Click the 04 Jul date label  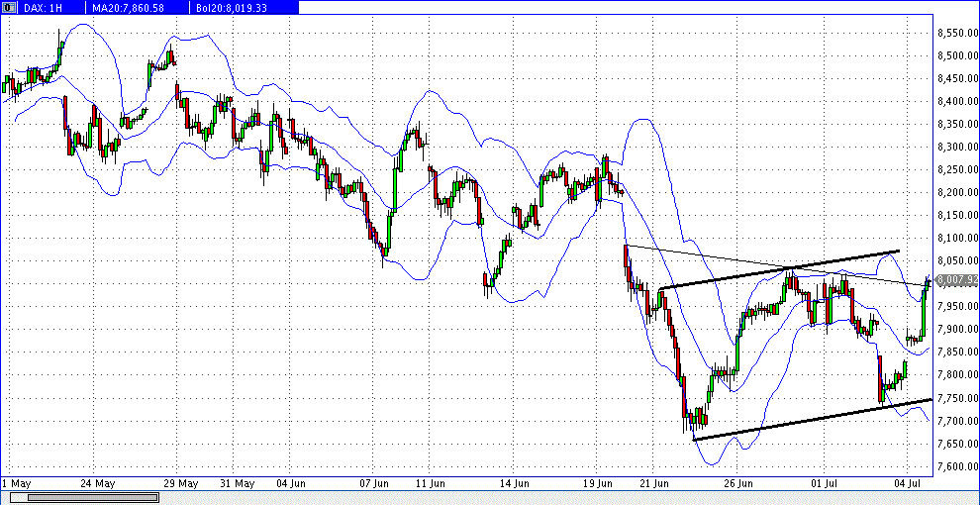pos(907,483)
